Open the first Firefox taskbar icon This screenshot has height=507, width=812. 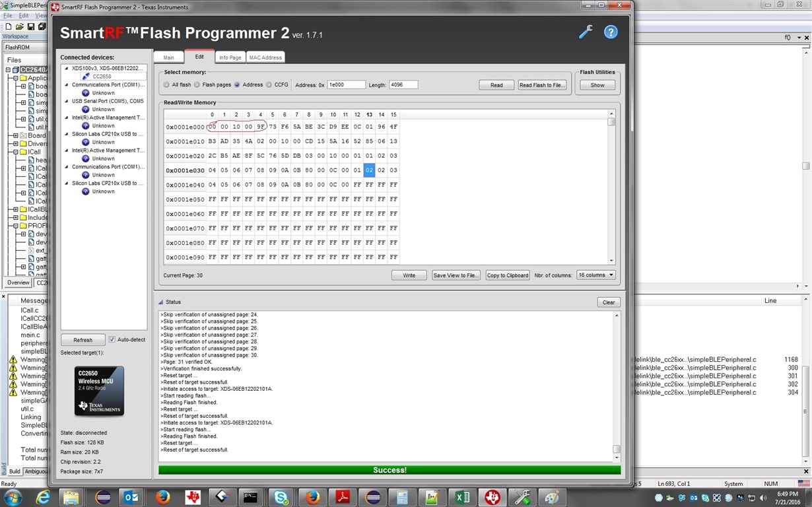pos(162,497)
